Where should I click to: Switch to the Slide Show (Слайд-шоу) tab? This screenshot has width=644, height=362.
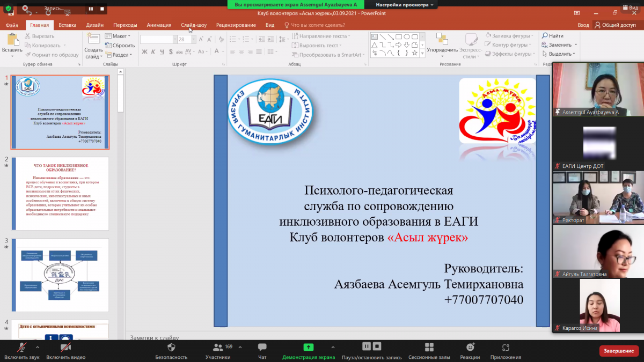(x=194, y=25)
